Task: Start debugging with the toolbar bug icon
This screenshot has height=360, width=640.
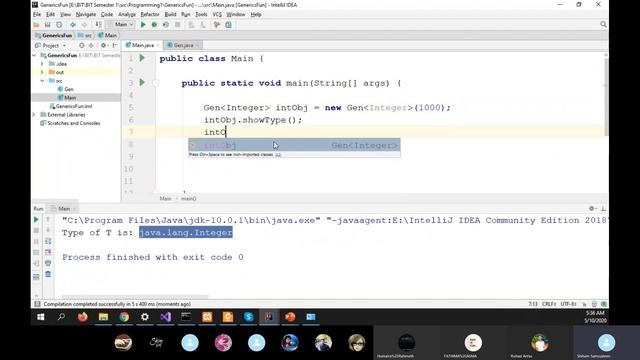Action: point(154,25)
